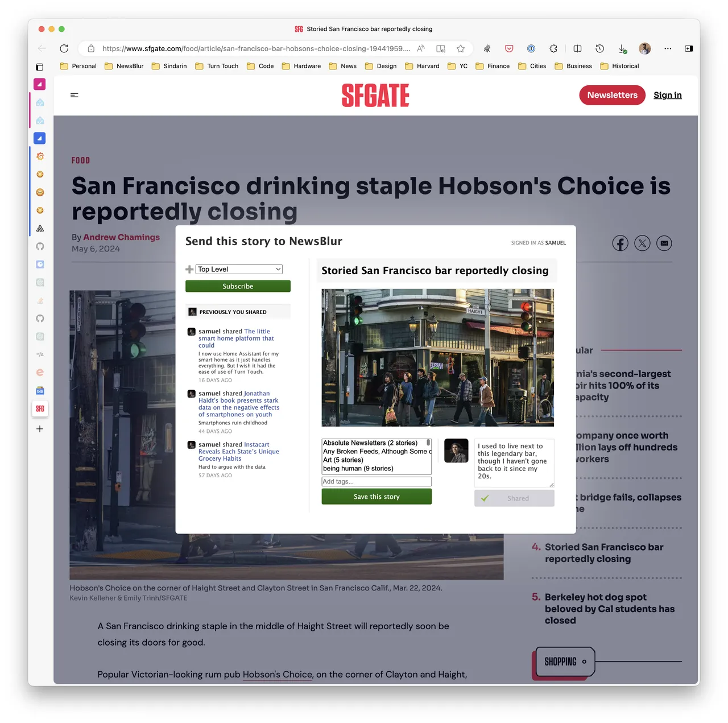This screenshot has width=728, height=723.
Task: Open the SFGATE hamburger menu
Action: (75, 95)
